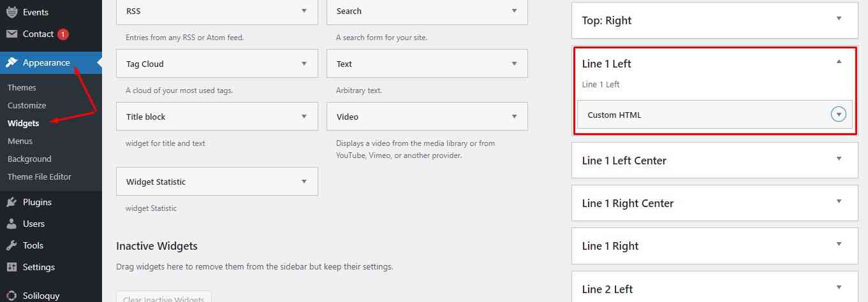
Task: Open the Tag Cloud widget dropdown
Action: pyautogui.click(x=304, y=63)
